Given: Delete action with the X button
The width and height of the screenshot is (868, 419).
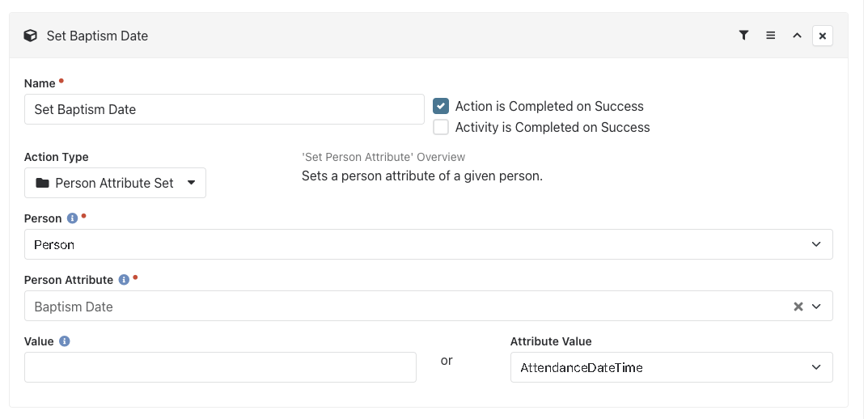Looking at the screenshot, I should coord(822,36).
